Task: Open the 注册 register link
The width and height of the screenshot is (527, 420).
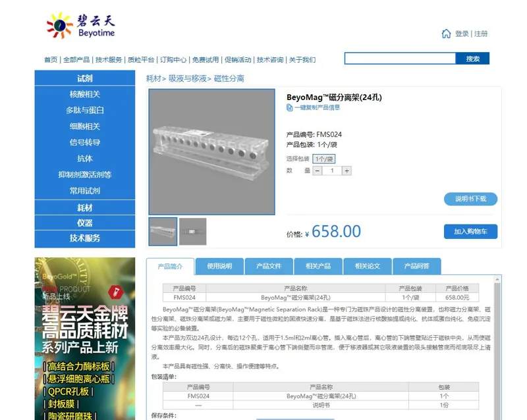Action: [481, 34]
